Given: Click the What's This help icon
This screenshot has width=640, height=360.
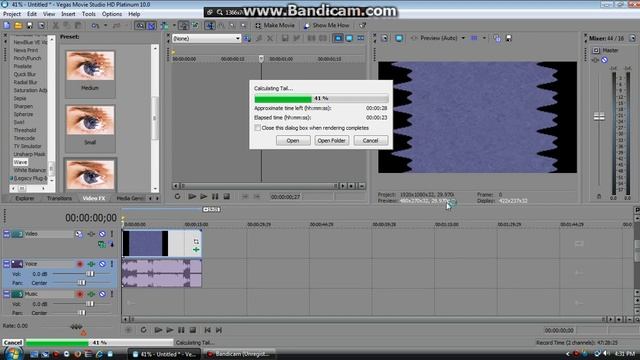Looking at the screenshot, I should point(362,25).
